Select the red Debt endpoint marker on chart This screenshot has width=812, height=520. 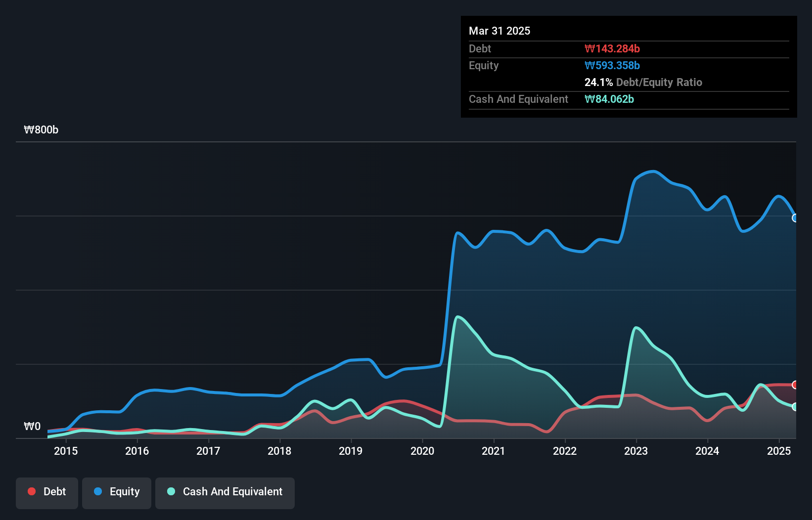click(x=795, y=384)
